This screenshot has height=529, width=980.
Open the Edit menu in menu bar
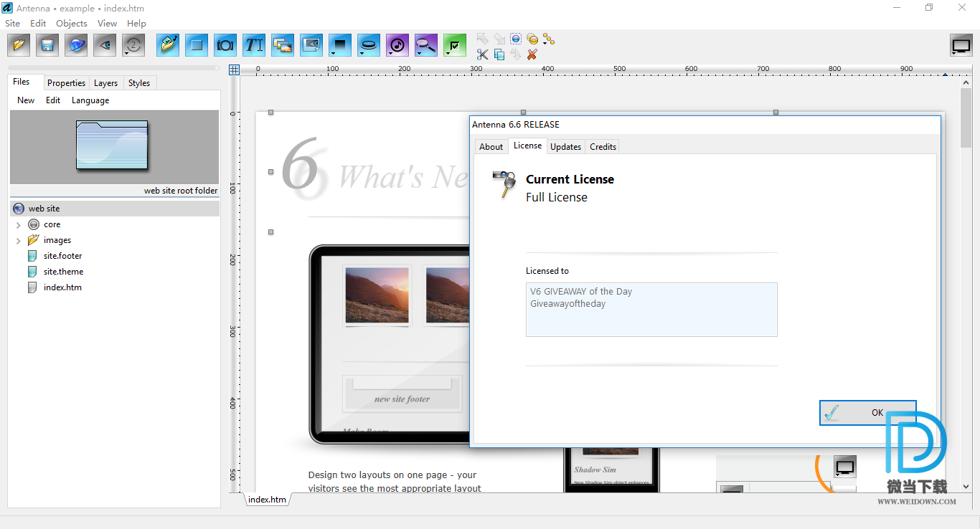click(38, 23)
